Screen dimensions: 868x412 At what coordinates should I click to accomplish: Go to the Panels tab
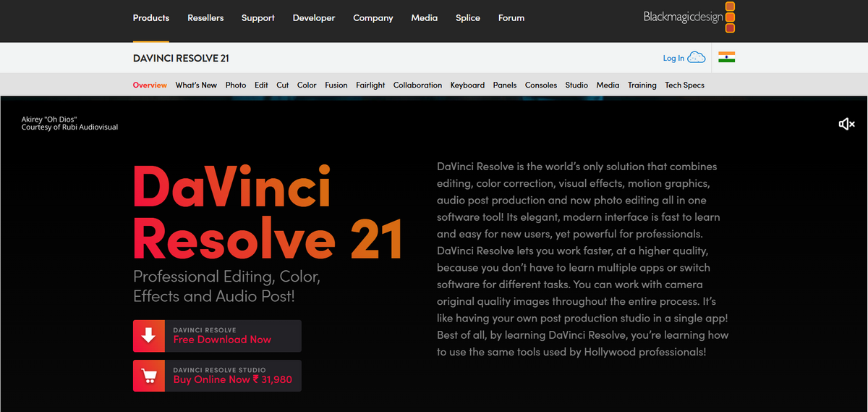point(505,85)
